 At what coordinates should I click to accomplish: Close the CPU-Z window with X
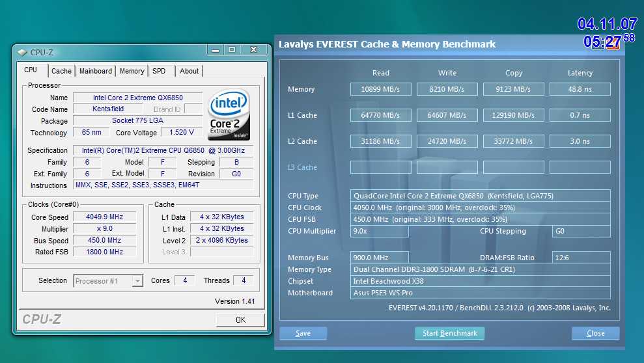254,50
